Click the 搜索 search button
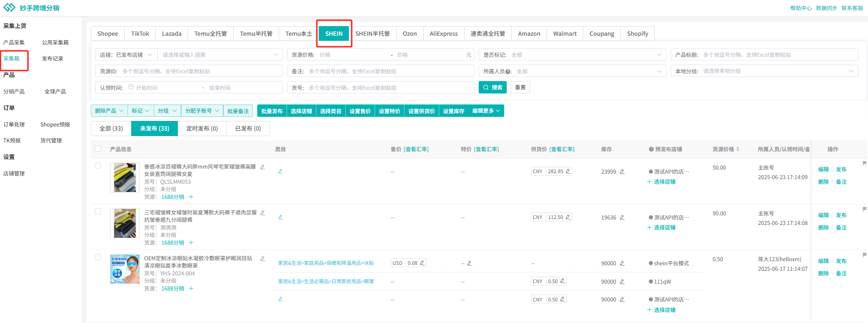 pyautogui.click(x=492, y=88)
